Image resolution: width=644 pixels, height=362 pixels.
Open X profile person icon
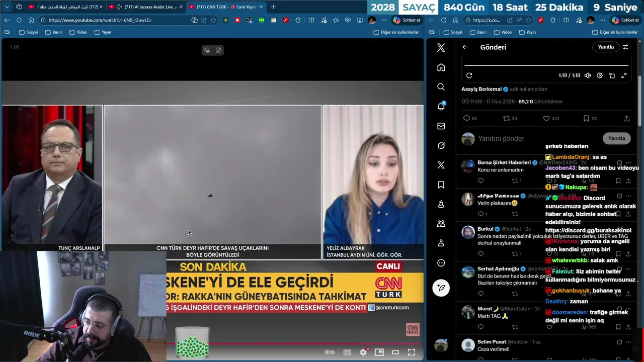[x=441, y=243]
